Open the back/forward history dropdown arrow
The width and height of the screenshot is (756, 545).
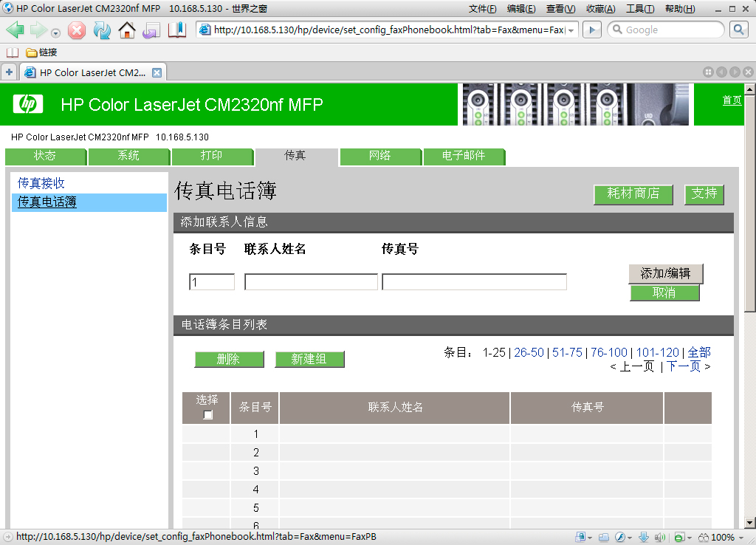(55, 32)
